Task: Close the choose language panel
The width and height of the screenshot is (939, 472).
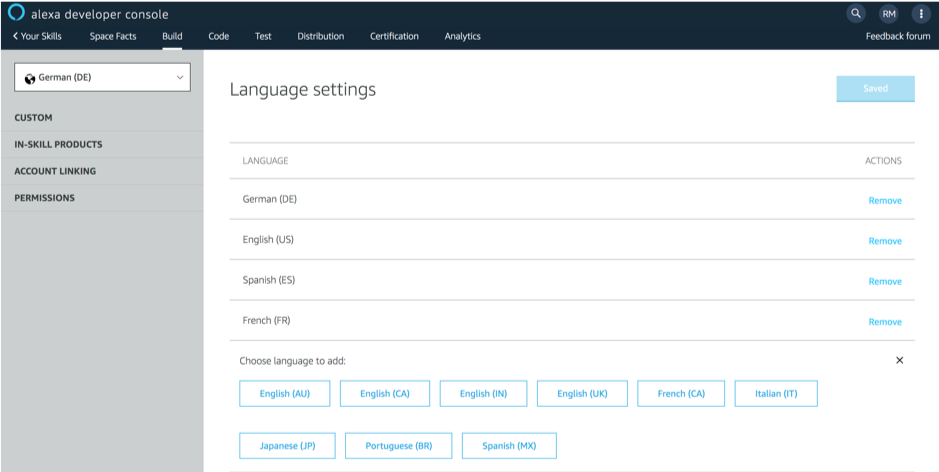Action: point(899,360)
